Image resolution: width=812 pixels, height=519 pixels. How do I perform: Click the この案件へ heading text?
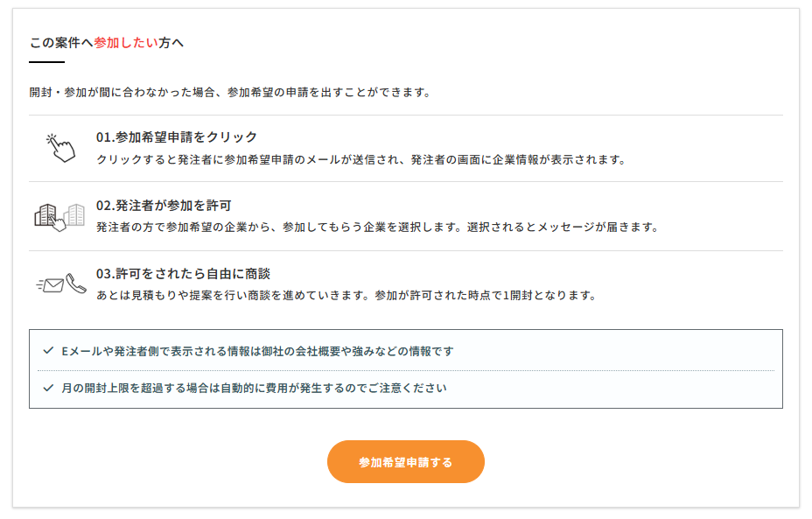61,42
